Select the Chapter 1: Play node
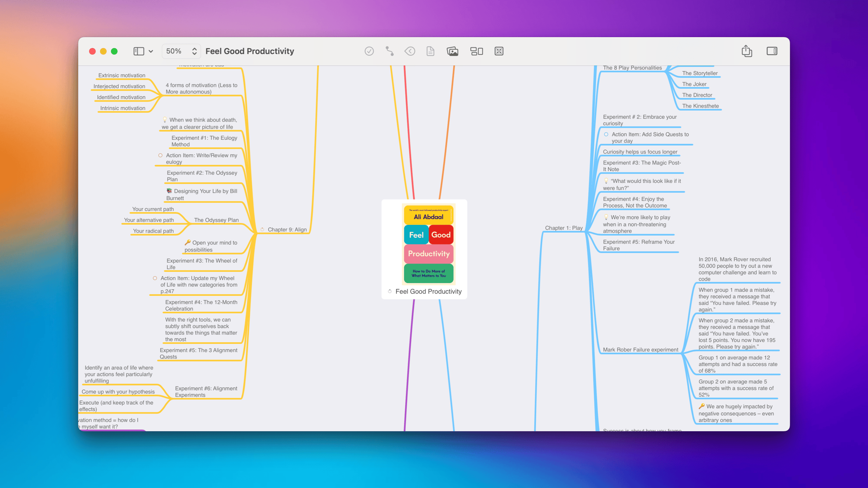The width and height of the screenshot is (868, 488). pyautogui.click(x=564, y=228)
